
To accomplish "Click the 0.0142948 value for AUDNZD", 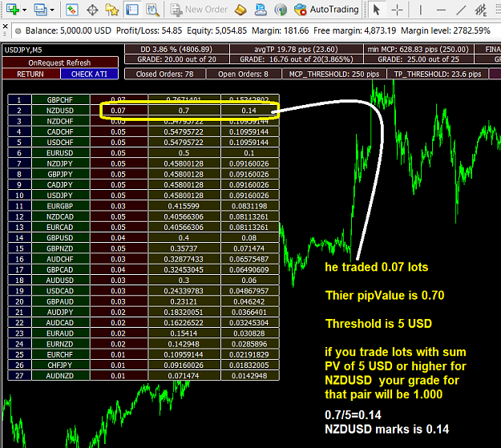I will [x=249, y=375].
